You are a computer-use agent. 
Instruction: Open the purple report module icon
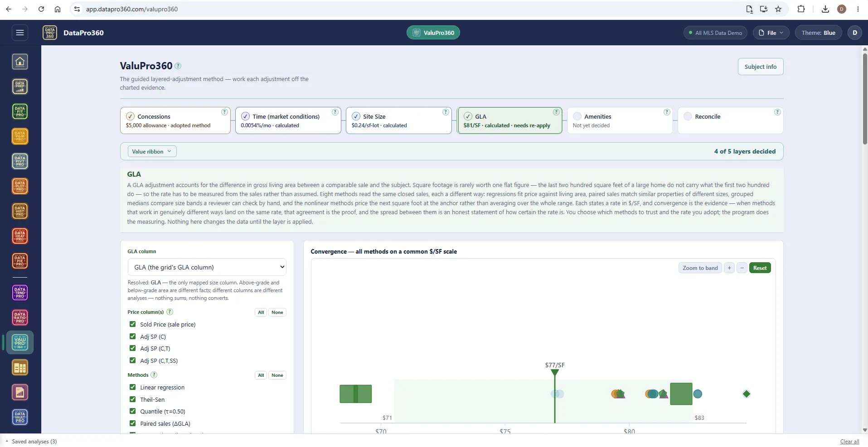pos(20,393)
